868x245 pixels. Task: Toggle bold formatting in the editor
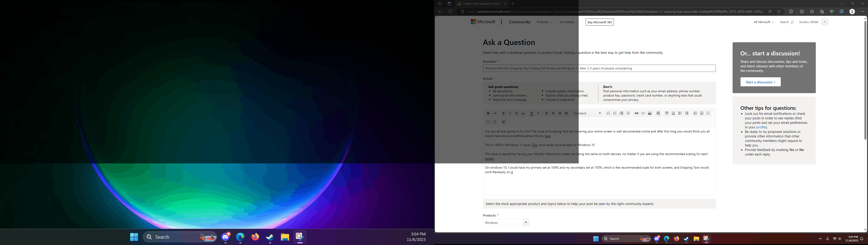point(503,113)
